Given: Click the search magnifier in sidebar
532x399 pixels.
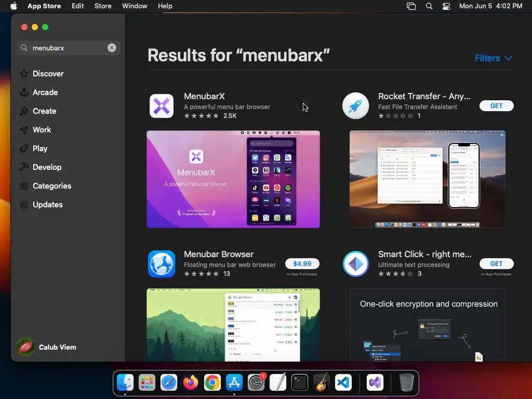Looking at the screenshot, I should click(24, 48).
